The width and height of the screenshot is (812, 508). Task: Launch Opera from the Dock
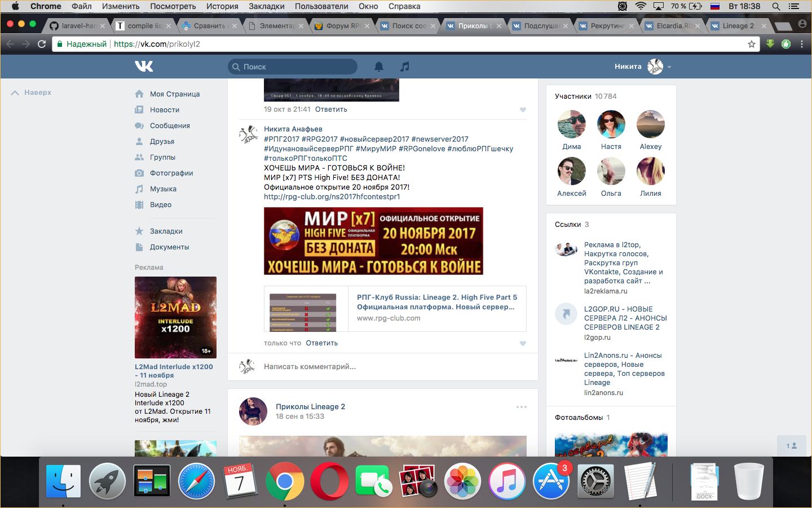329,481
